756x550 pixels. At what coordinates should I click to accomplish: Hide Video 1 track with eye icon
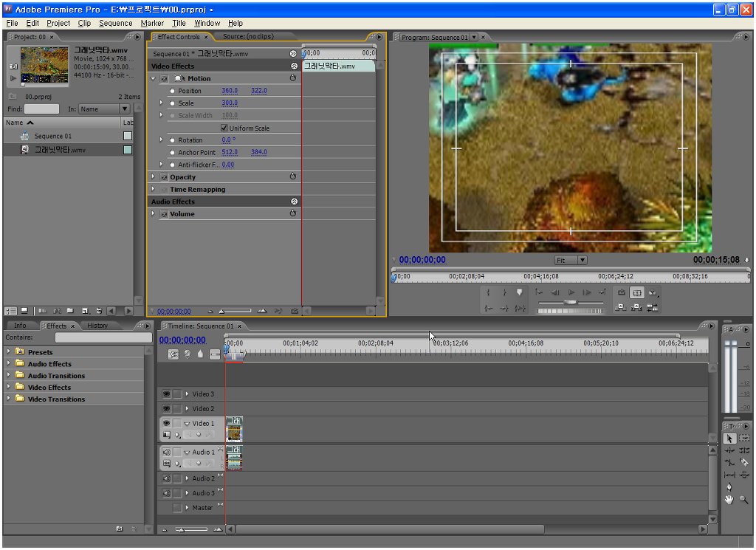(x=166, y=423)
